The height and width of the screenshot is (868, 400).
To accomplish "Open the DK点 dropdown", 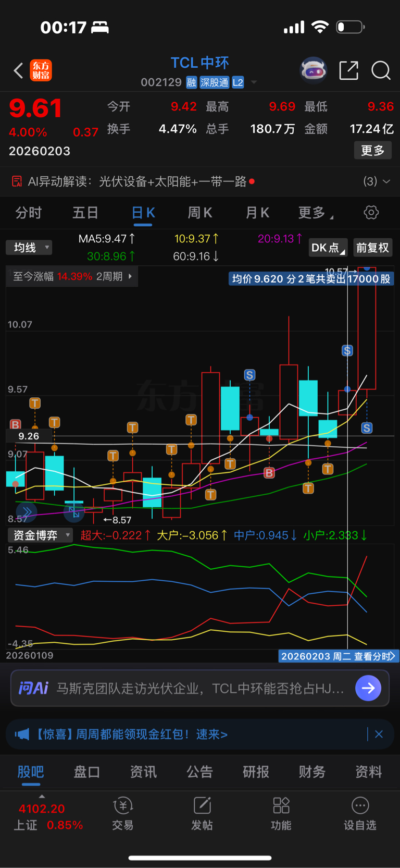I will pos(328,248).
